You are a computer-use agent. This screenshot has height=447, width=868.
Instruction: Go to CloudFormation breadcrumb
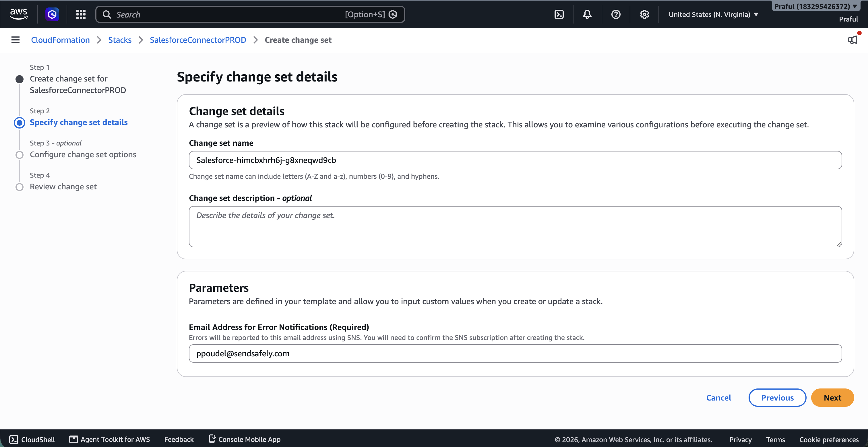pyautogui.click(x=60, y=40)
